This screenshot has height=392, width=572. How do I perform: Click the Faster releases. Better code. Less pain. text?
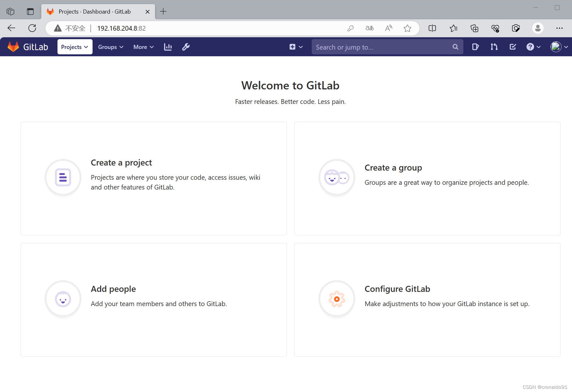pos(290,102)
